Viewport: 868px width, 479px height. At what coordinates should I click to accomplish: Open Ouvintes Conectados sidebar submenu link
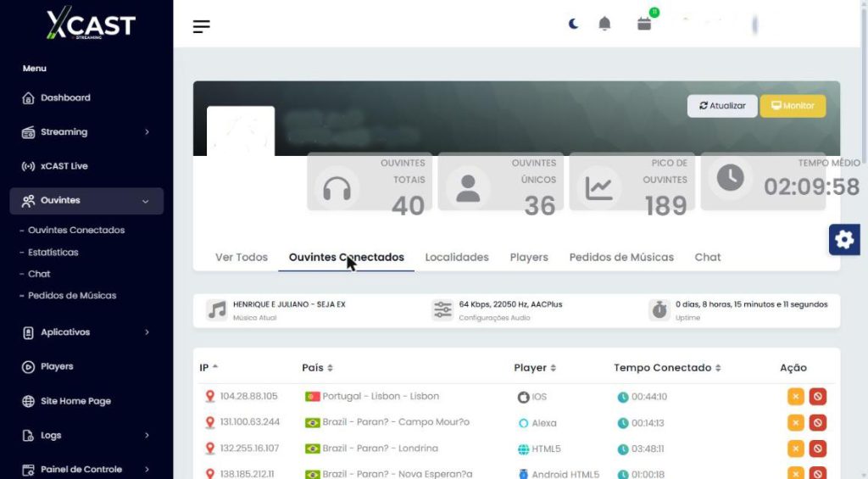point(75,230)
